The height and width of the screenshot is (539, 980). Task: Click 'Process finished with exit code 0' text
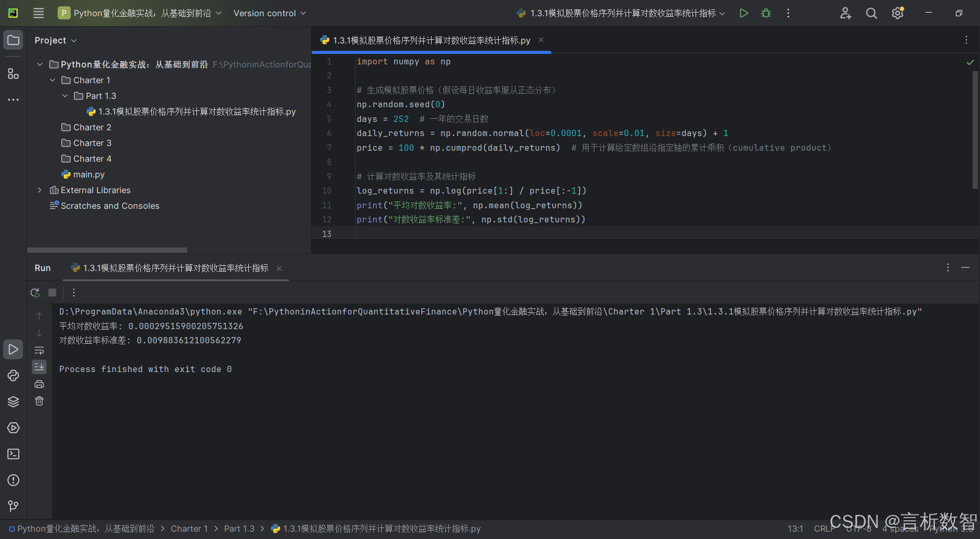(146, 369)
